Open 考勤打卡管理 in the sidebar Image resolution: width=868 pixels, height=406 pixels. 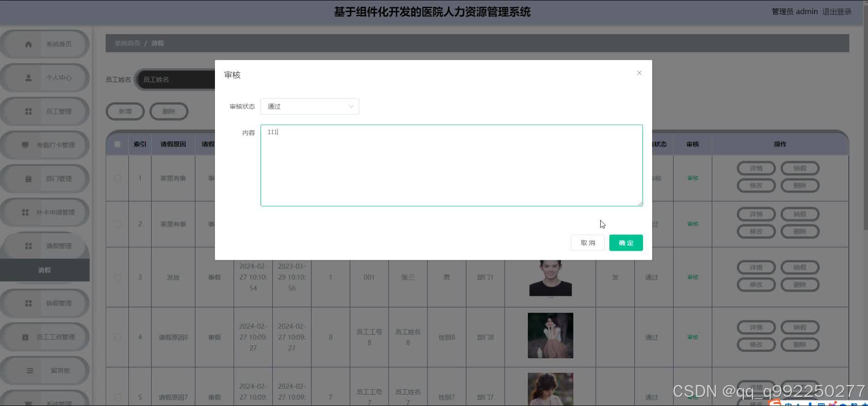pyautogui.click(x=45, y=145)
